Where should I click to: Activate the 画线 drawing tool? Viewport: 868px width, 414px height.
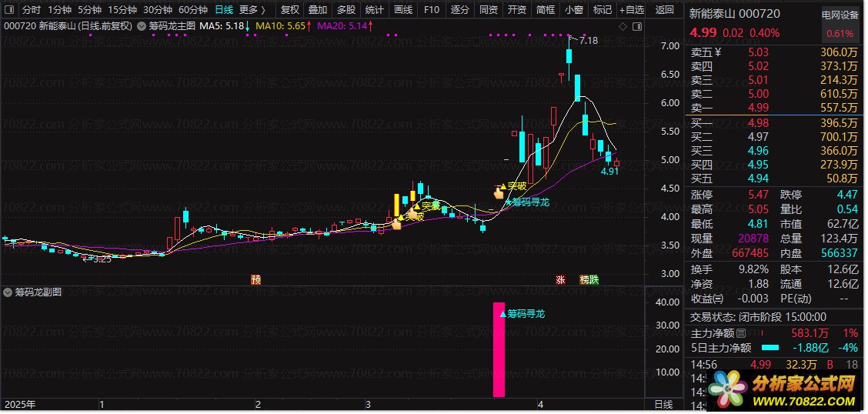tap(403, 9)
